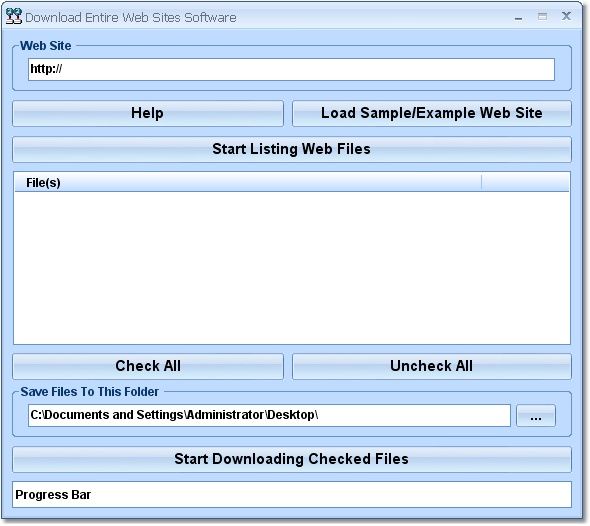
Task: Close the Download Entire Web Sites window
Action: (566, 16)
